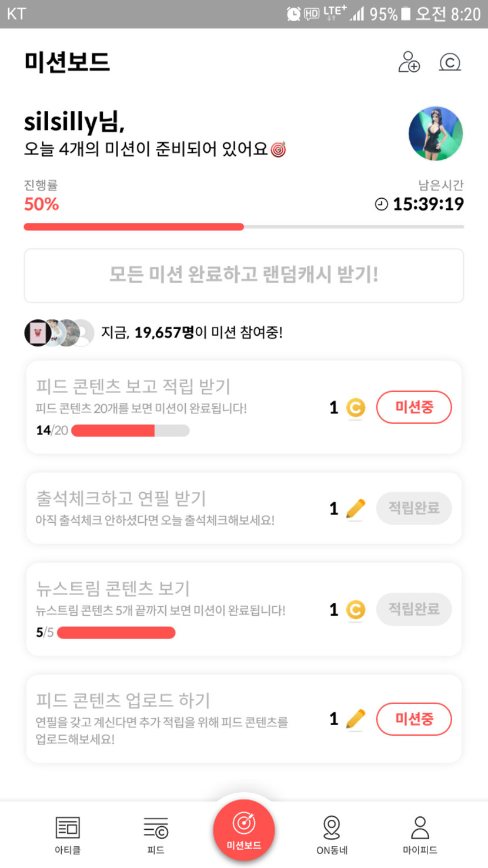Tap the 미션보드 center target button
Image resolution: width=488 pixels, height=868 pixels.
point(244,829)
